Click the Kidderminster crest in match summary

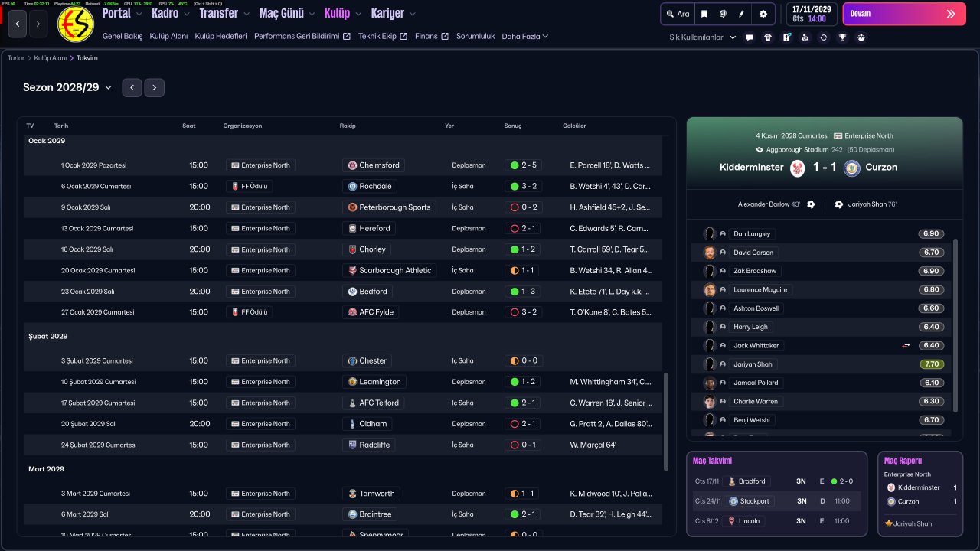798,168
